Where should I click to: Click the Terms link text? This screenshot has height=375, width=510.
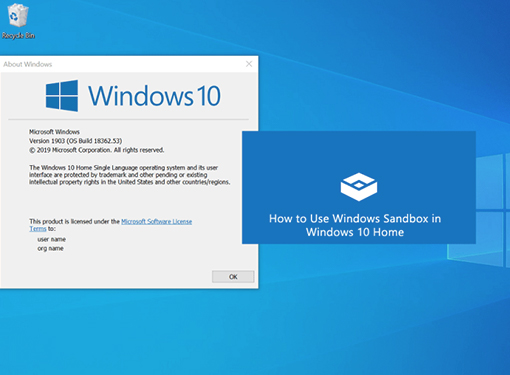click(38, 229)
